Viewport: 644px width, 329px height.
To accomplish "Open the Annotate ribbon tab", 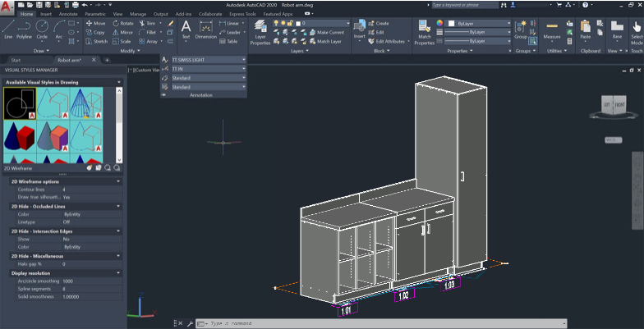I will (68, 14).
